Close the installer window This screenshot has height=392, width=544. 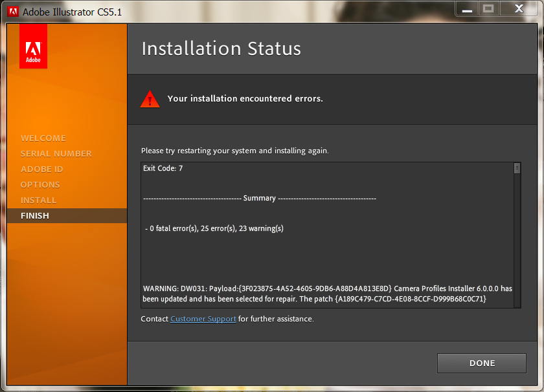(519, 8)
